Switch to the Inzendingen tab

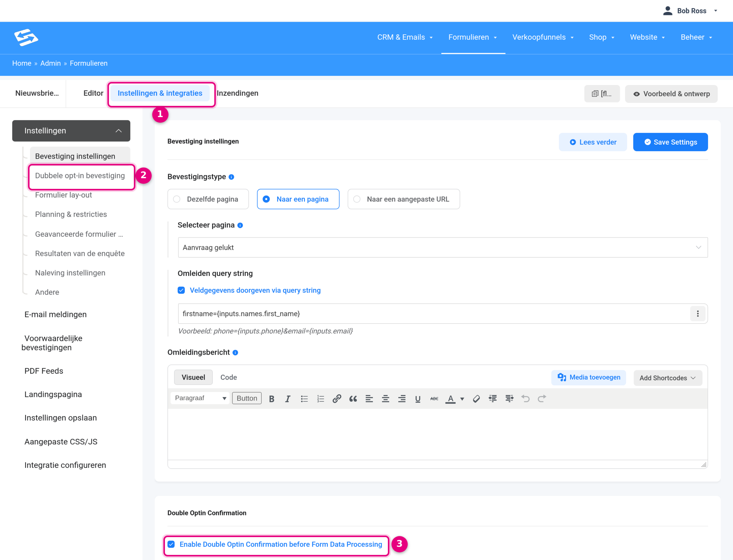click(237, 93)
